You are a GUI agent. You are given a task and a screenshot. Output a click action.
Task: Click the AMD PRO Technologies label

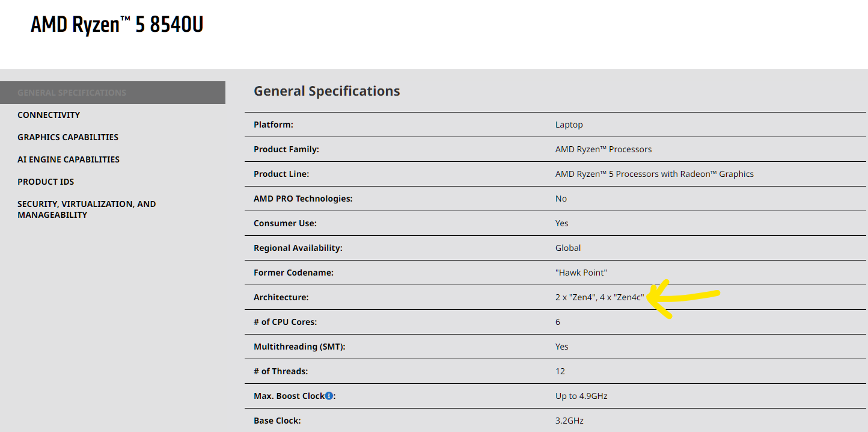303,199
